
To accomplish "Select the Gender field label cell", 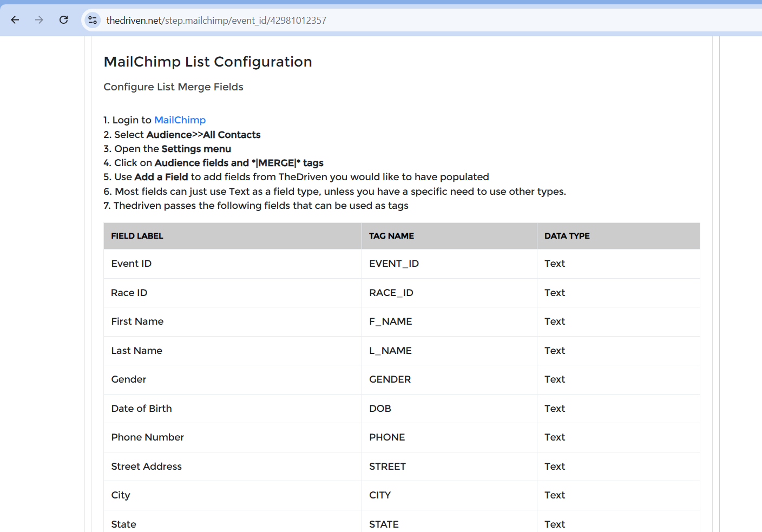I will pyautogui.click(x=233, y=379).
